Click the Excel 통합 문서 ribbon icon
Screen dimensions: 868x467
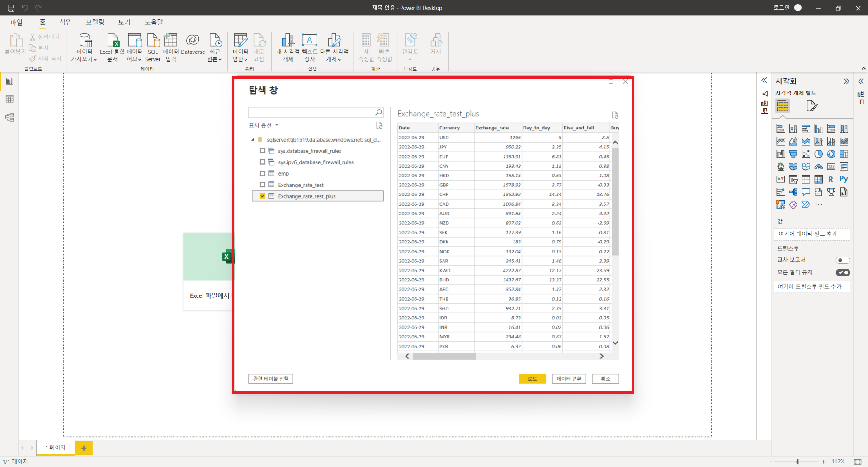point(112,47)
